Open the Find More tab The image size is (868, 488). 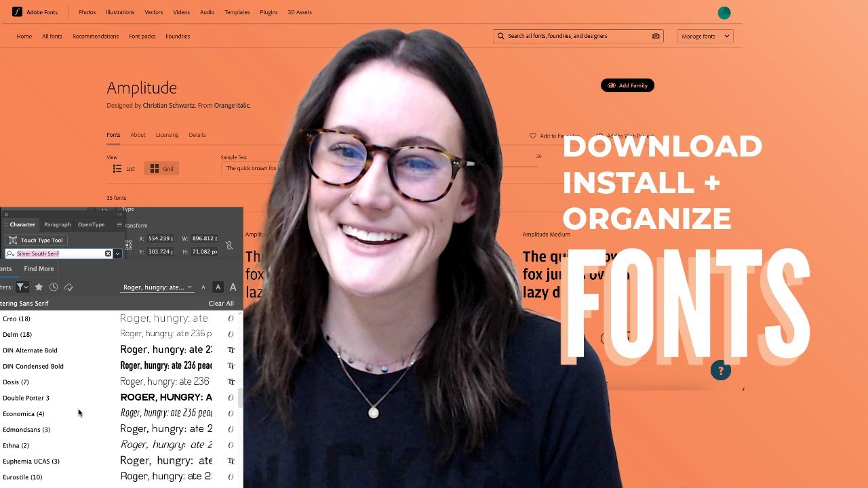[39, 269]
